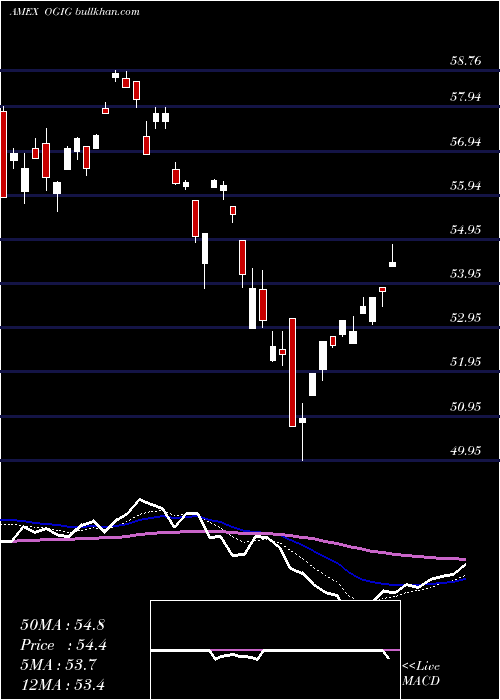Click the 50MA : 54.8 reading

pyautogui.click(x=62, y=625)
